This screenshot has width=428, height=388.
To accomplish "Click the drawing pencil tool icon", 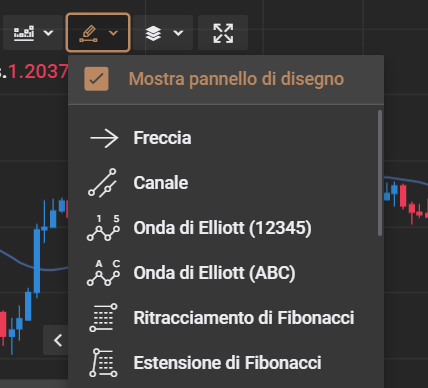I will (x=88, y=33).
